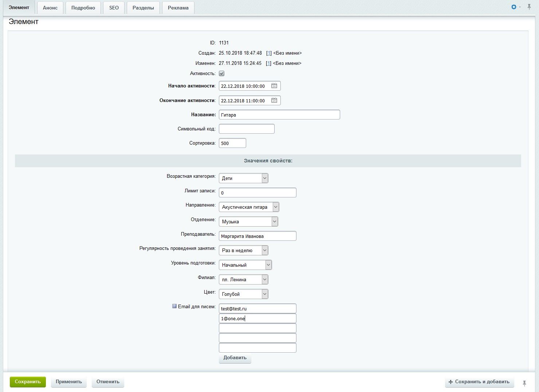Click the ID value 1131

[224, 43]
